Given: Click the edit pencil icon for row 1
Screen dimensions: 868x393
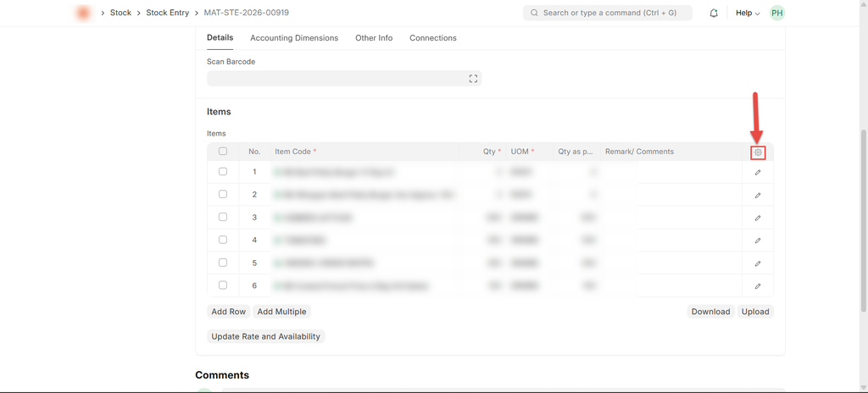Looking at the screenshot, I should click(x=758, y=172).
